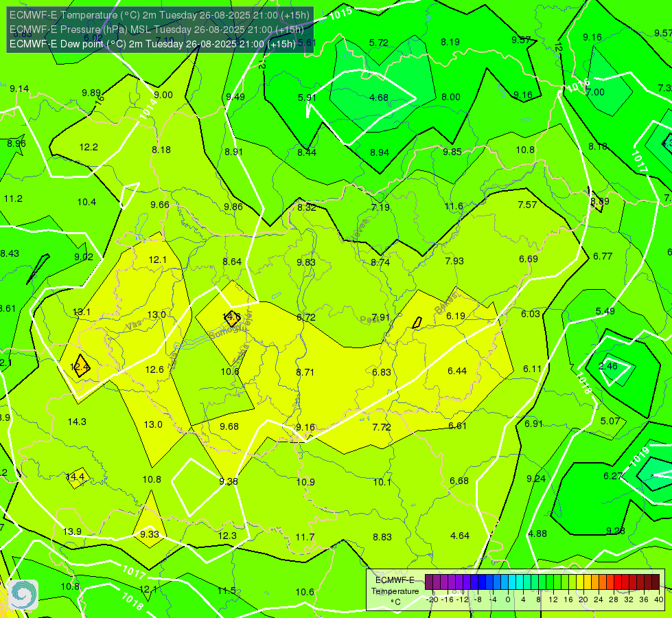The height and width of the screenshot is (618, 672).
Task: Click the 7.57 grid value
Action: point(527,205)
